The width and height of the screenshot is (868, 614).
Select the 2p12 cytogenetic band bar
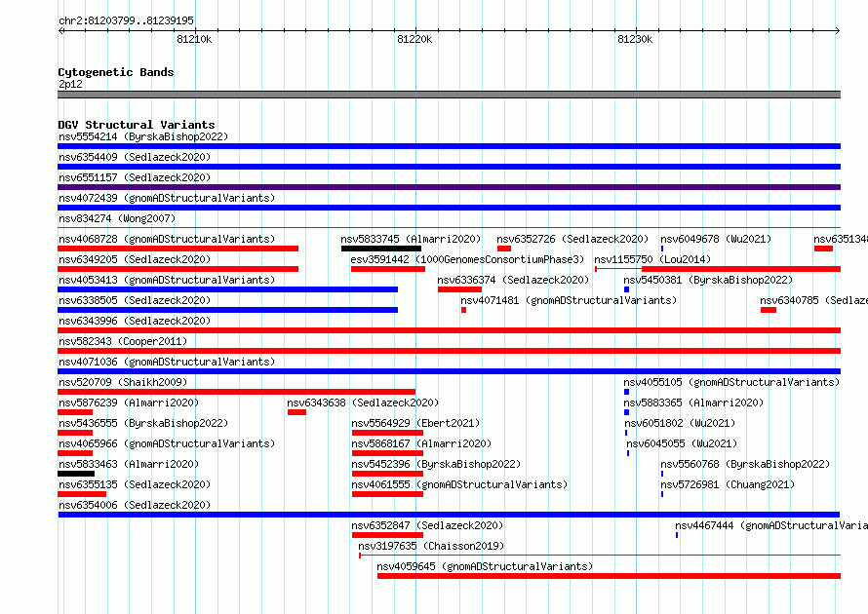pos(449,95)
